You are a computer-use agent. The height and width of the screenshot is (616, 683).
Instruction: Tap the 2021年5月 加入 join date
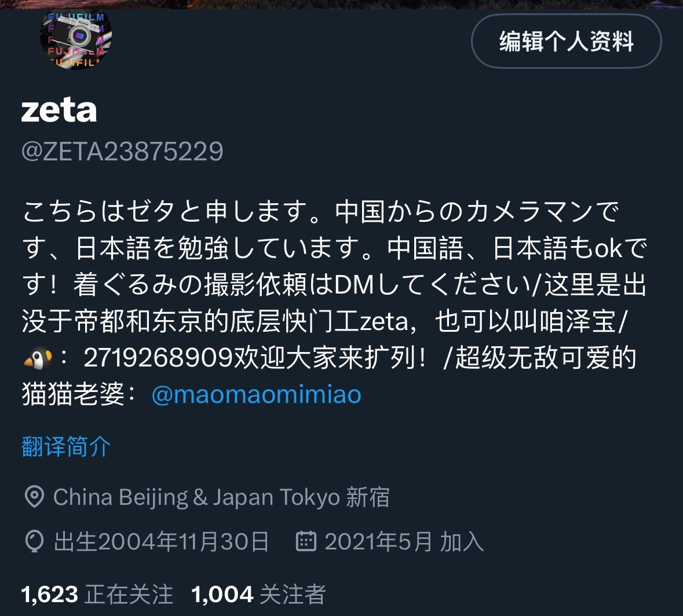click(404, 541)
